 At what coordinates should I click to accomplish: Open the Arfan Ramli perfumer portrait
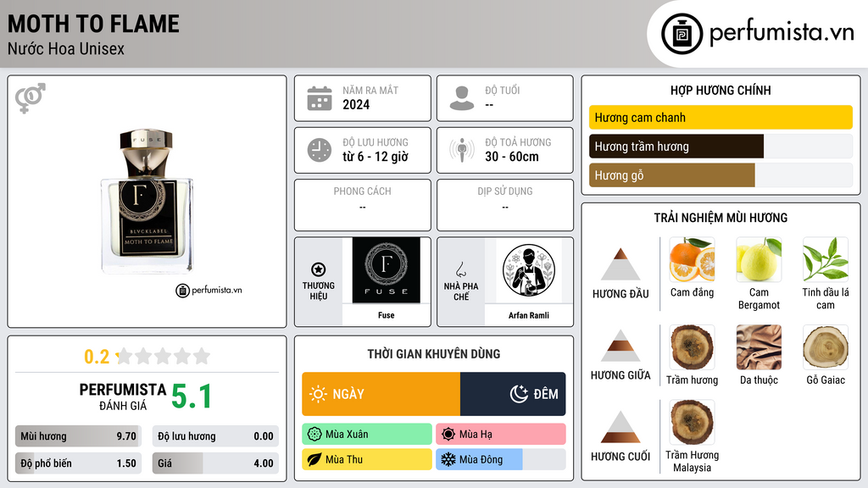529,270
